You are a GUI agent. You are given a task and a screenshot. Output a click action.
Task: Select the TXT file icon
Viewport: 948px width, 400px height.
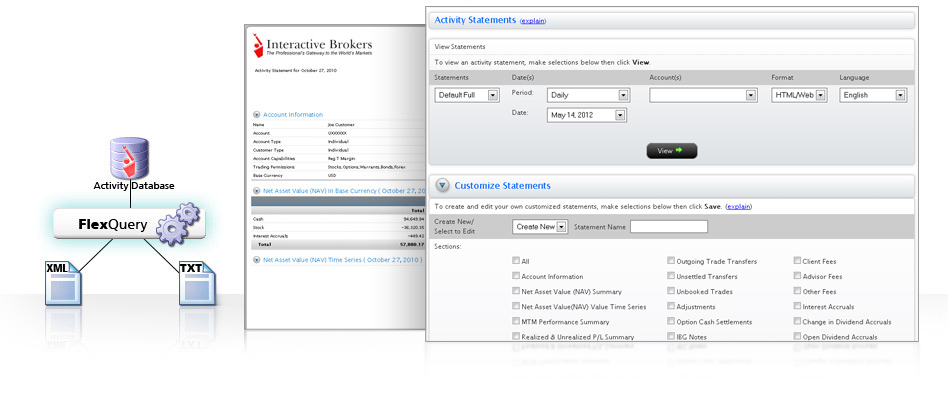click(x=197, y=283)
